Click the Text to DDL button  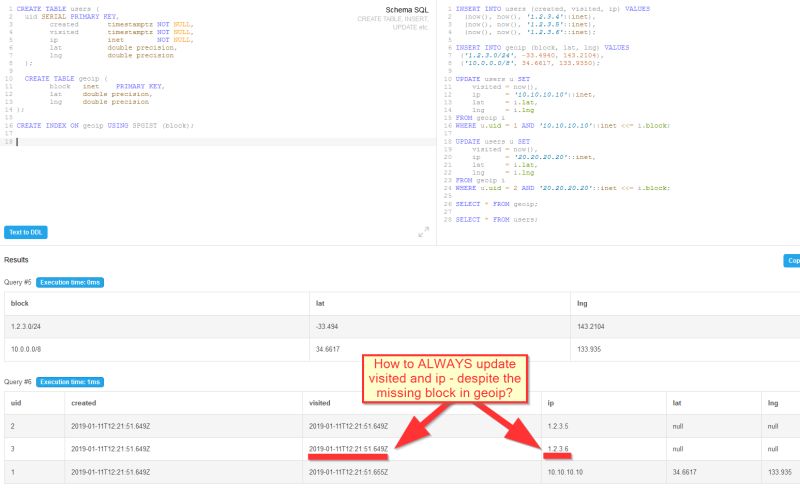[26, 232]
